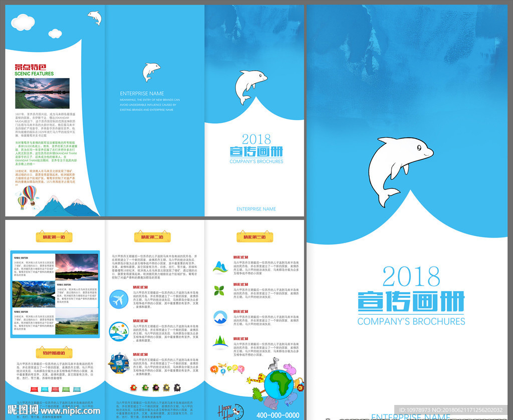This screenshot has width=513, height=420.
Task: Click the green pillow icon
Action: [66, 389]
